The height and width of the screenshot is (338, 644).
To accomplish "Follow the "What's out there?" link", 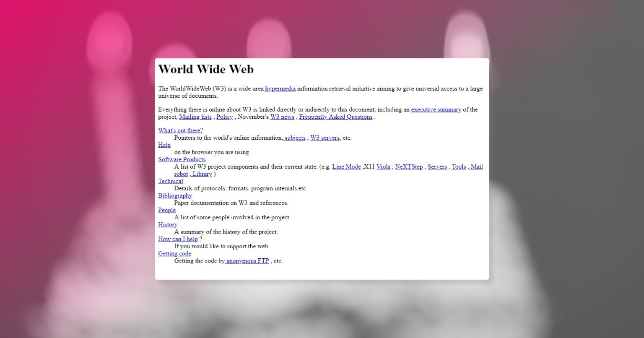I will point(180,130).
